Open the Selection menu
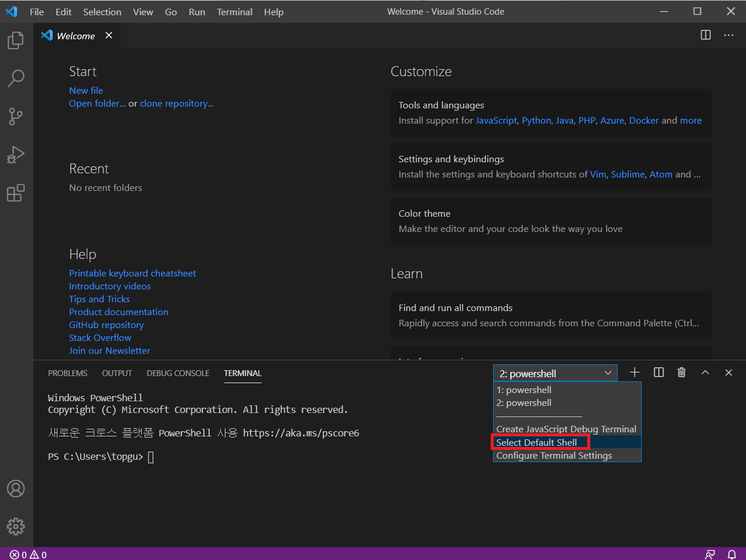This screenshot has height=560, width=746. tap(102, 12)
